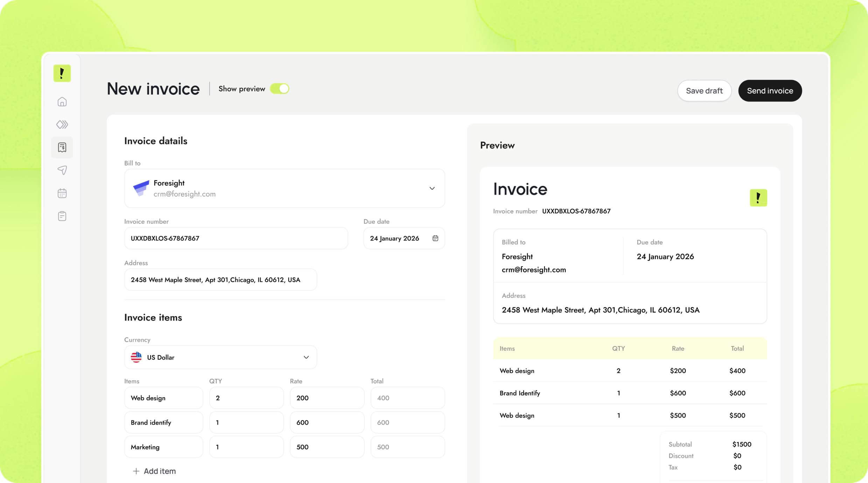Click the Foresight company logo
This screenshot has height=483, width=868.
click(x=141, y=188)
